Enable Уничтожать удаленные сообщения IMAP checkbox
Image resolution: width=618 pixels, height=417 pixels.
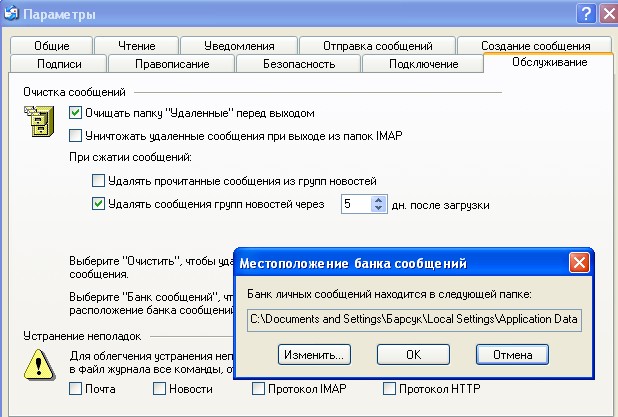point(75,136)
